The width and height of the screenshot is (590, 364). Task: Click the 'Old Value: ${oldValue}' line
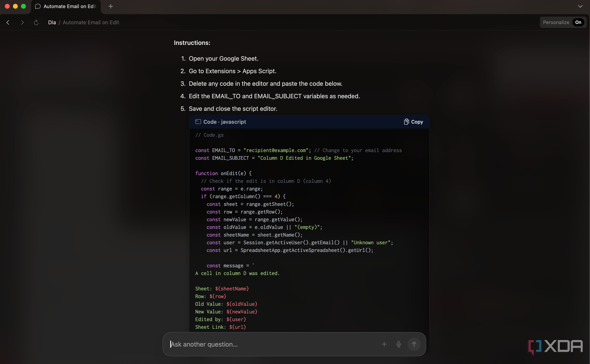[226, 304]
